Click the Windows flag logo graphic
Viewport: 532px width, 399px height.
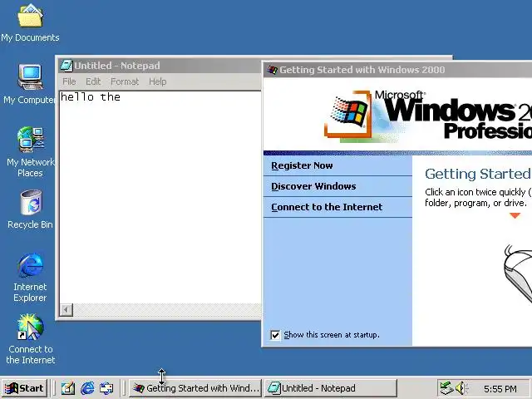click(x=349, y=114)
